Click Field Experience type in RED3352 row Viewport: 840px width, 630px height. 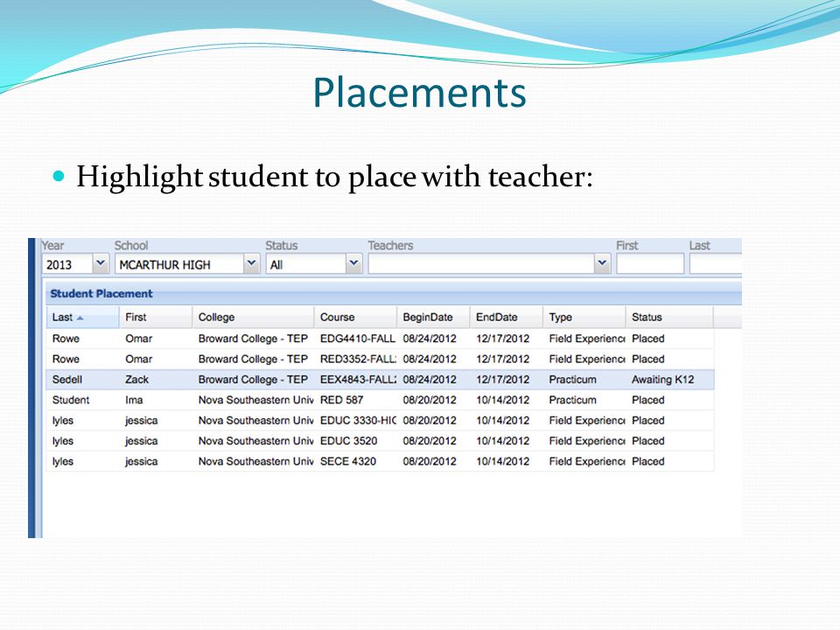tap(587, 359)
